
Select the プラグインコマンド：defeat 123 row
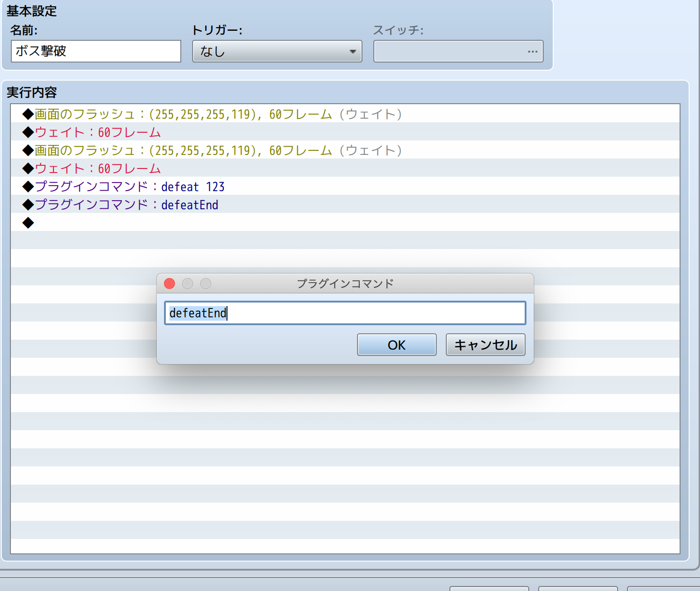pyautogui.click(x=129, y=187)
